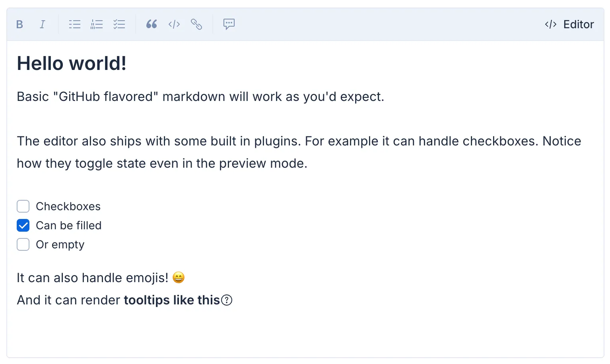Insert inline code with the toolbar code icon
Image resolution: width=610 pixels, height=364 pixels.
point(174,25)
